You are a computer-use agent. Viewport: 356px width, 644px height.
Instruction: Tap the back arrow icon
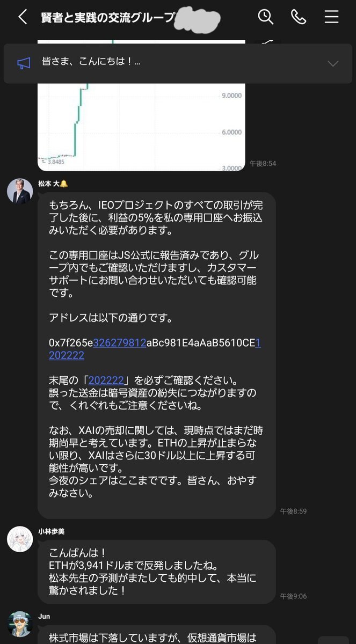[x=22, y=17]
